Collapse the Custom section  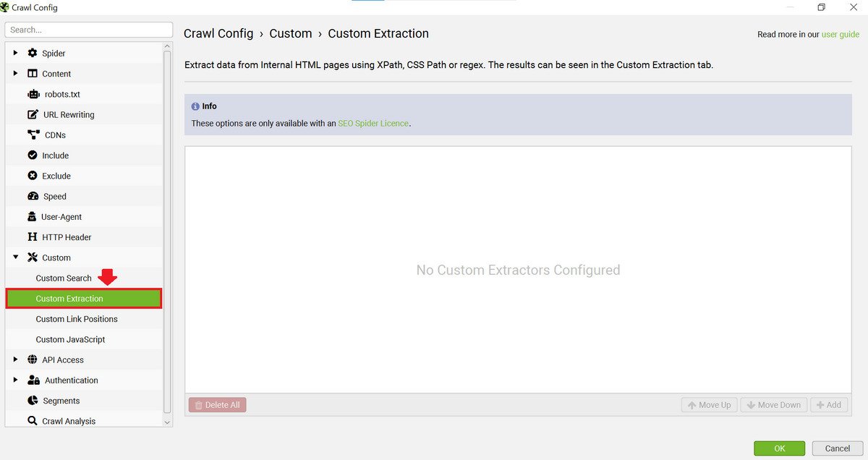tap(14, 257)
